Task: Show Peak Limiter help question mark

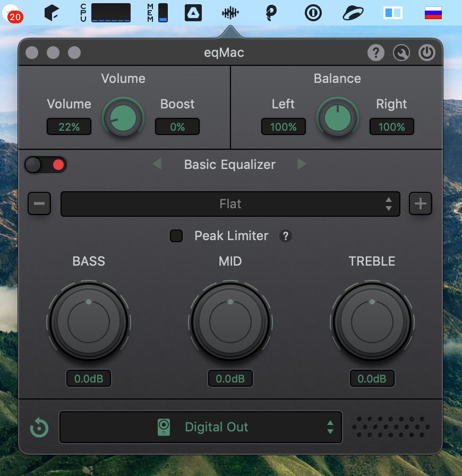Action: (x=285, y=236)
